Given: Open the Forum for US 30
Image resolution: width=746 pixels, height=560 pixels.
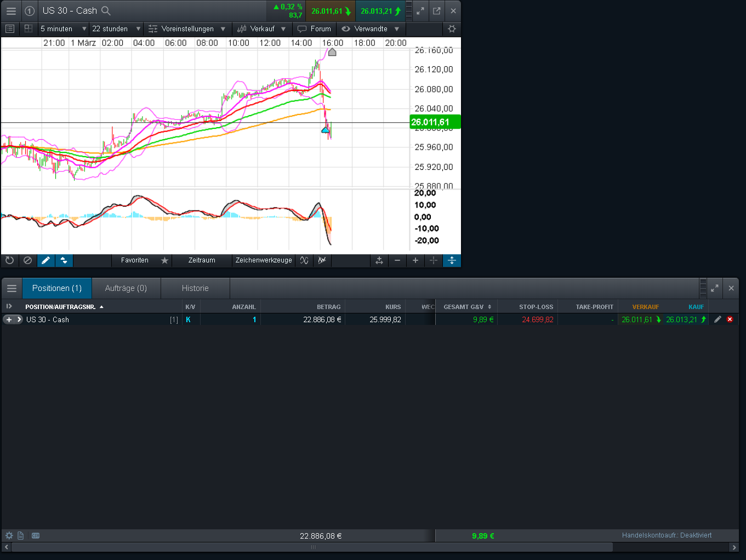Looking at the screenshot, I should click(x=314, y=29).
